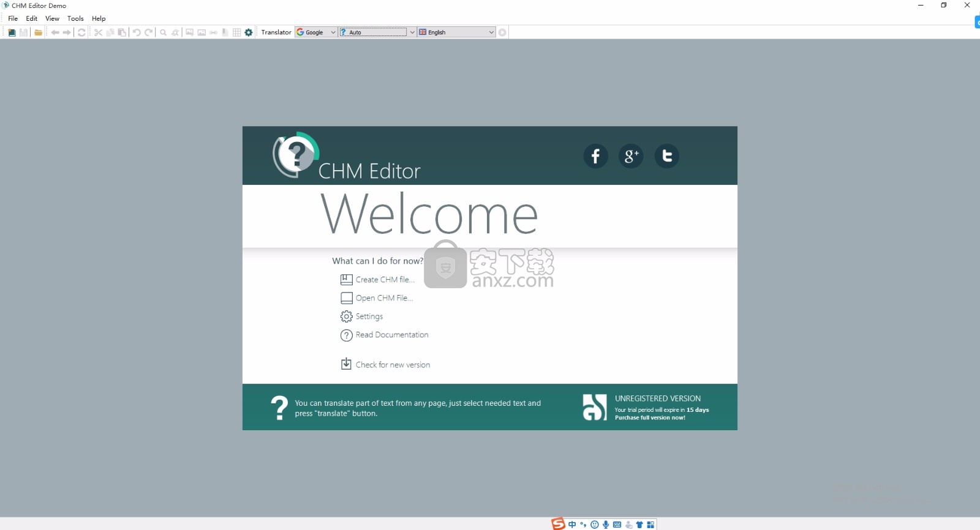Click the Translator toolbar label
The image size is (980, 530).
(276, 32)
